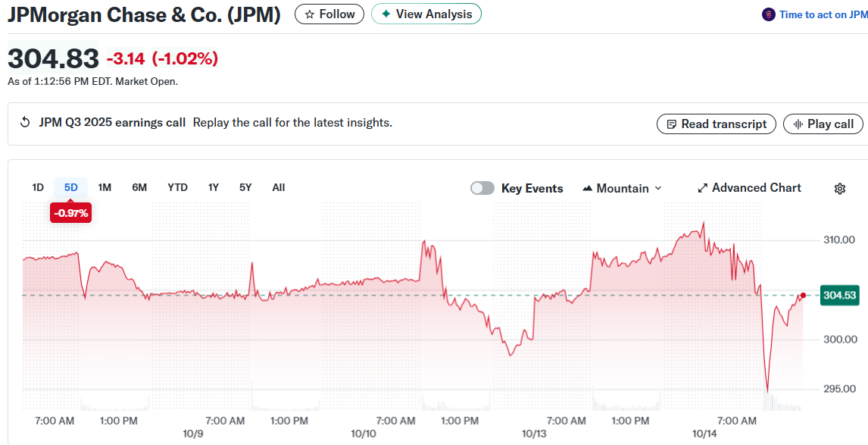Select the All time range tab
868x445 pixels.
pos(278,187)
